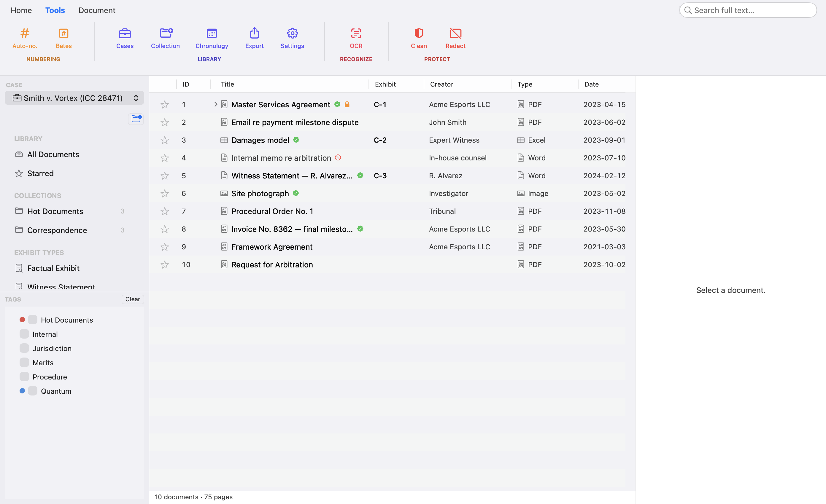Run OCR recognition tool
The image size is (826, 504).
pyautogui.click(x=356, y=39)
